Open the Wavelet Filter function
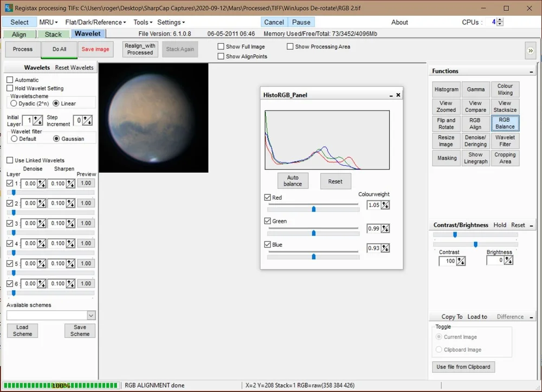The height and width of the screenshot is (392, 542). (x=505, y=141)
